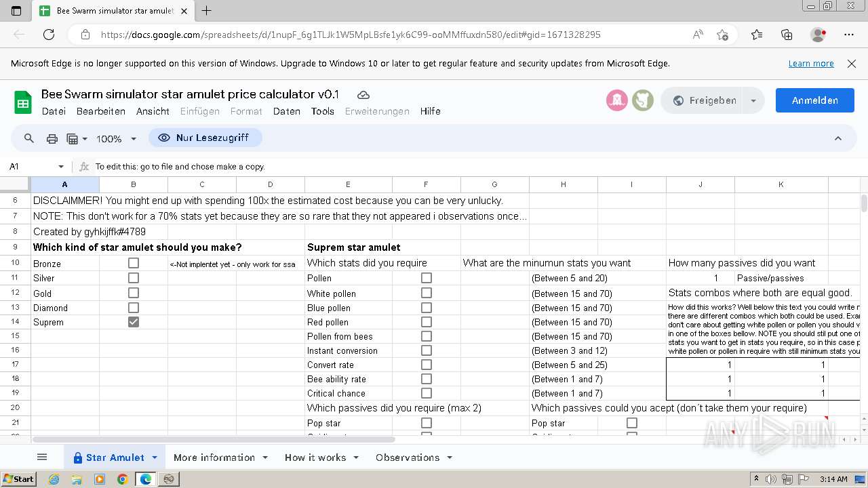The image size is (868, 488).
Task: Tick the Pollen stat checkbox
Action: tap(427, 278)
